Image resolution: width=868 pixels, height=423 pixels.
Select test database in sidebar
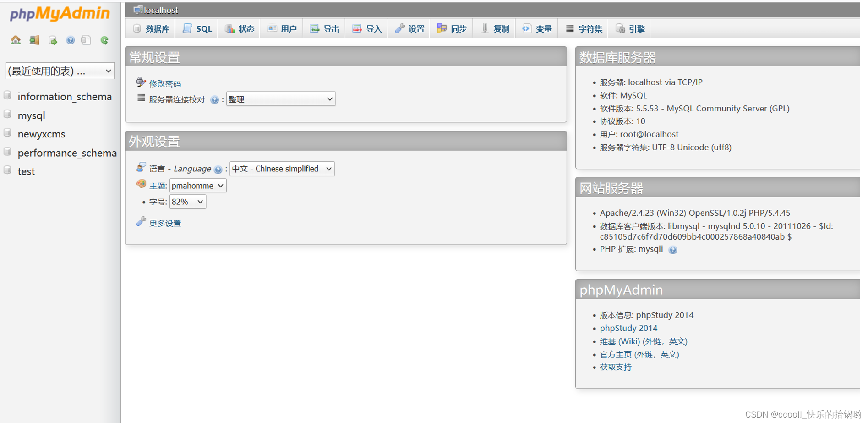[26, 171]
